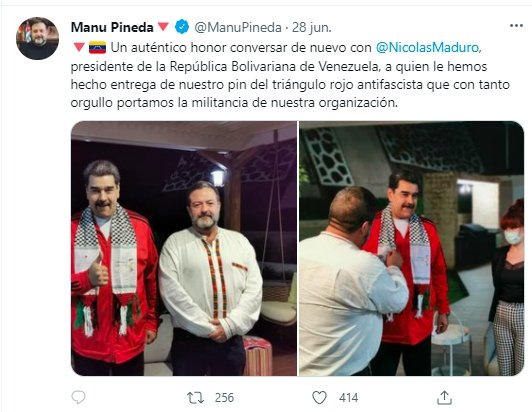The height and width of the screenshot is (412, 532).
Task: Click the 414 likes count
Action: click(x=348, y=397)
